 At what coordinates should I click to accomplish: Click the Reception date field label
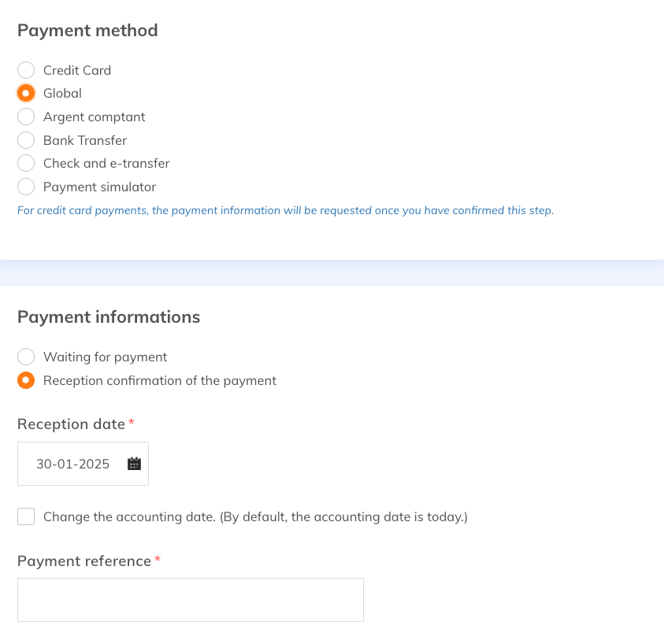click(x=71, y=424)
